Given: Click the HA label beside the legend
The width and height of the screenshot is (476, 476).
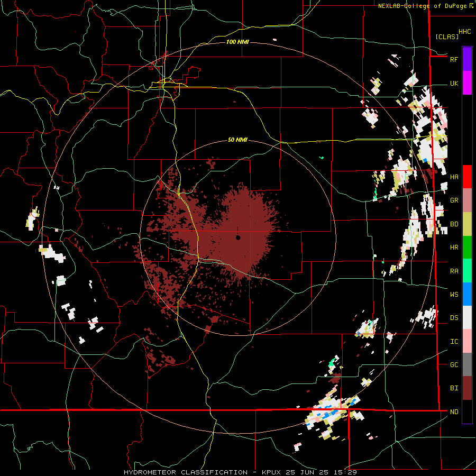Looking at the screenshot, I should (x=454, y=177).
